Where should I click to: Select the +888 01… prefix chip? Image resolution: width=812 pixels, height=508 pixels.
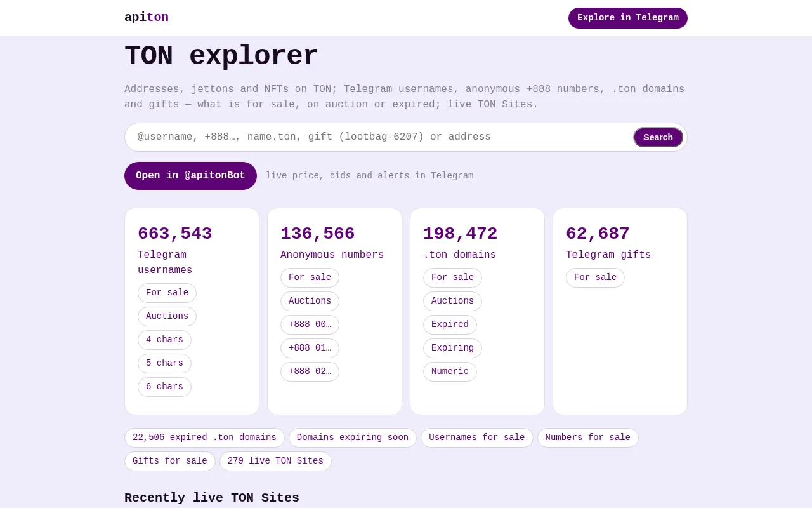[x=310, y=348]
